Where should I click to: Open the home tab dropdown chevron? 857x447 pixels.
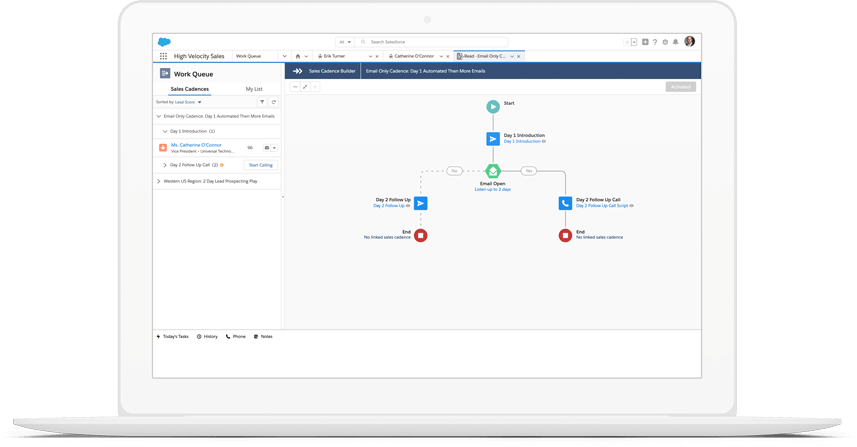click(306, 56)
